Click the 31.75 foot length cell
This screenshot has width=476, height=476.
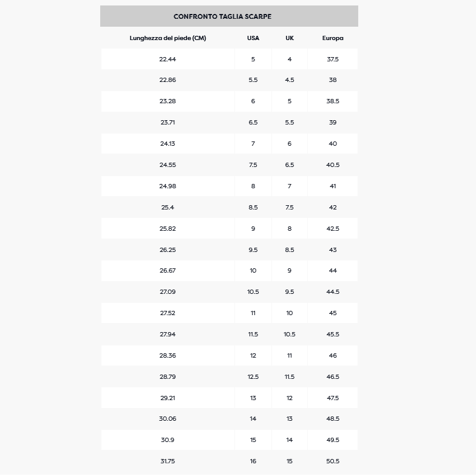168,461
